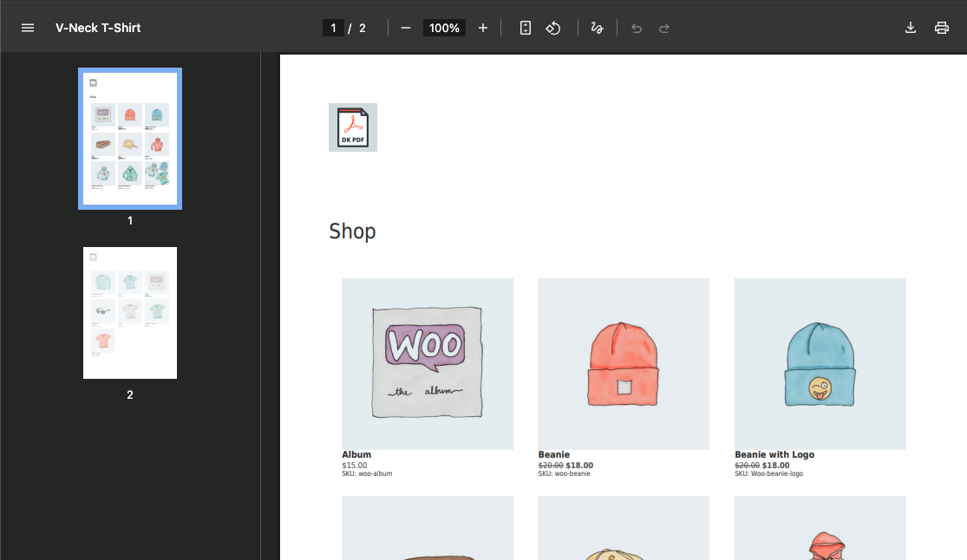Redo the annotation

click(x=664, y=28)
